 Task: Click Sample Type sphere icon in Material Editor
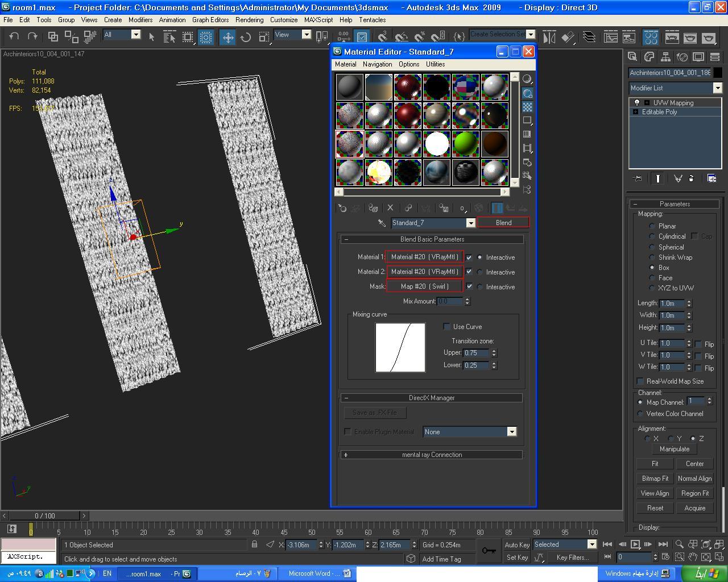click(x=527, y=79)
